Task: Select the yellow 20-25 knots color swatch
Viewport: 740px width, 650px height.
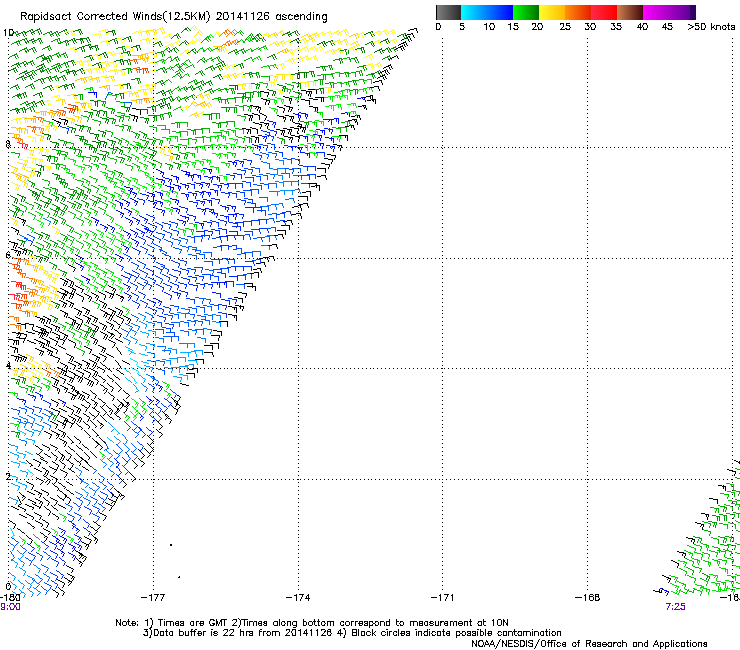Action: point(552,12)
